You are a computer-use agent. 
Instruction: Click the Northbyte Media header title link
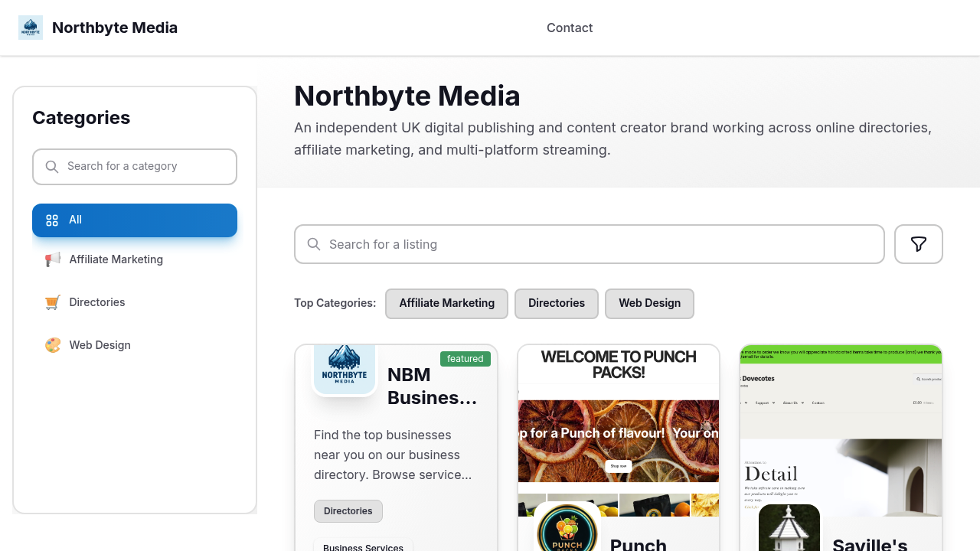(x=115, y=28)
